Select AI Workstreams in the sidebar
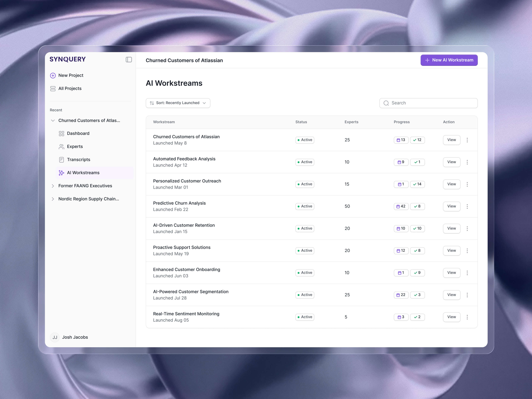Screen dimensions: 532x399 [95, 173]
